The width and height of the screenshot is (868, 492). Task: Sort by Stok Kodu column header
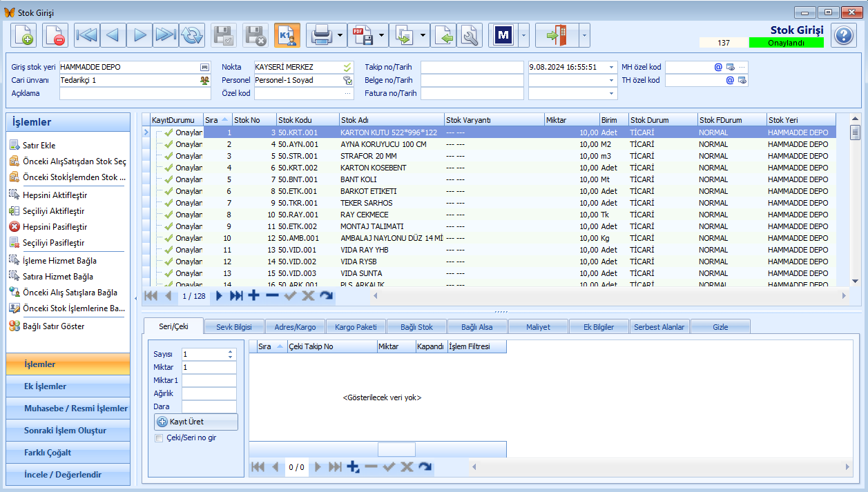click(x=307, y=120)
